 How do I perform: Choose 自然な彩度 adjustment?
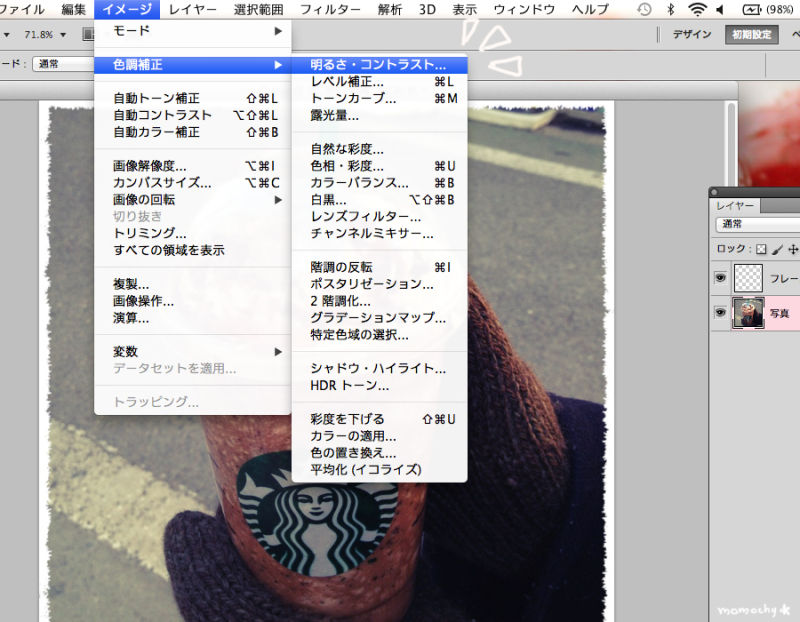[379, 149]
